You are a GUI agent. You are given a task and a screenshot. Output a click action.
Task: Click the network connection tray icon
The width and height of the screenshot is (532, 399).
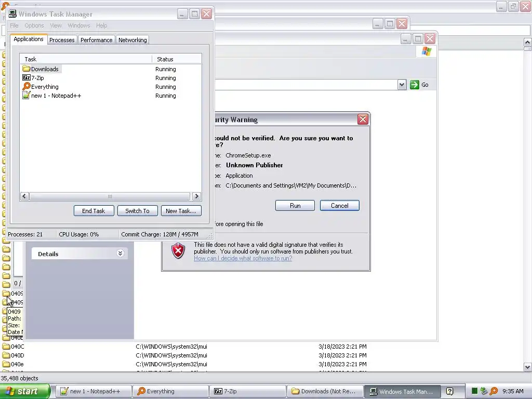pos(484,391)
